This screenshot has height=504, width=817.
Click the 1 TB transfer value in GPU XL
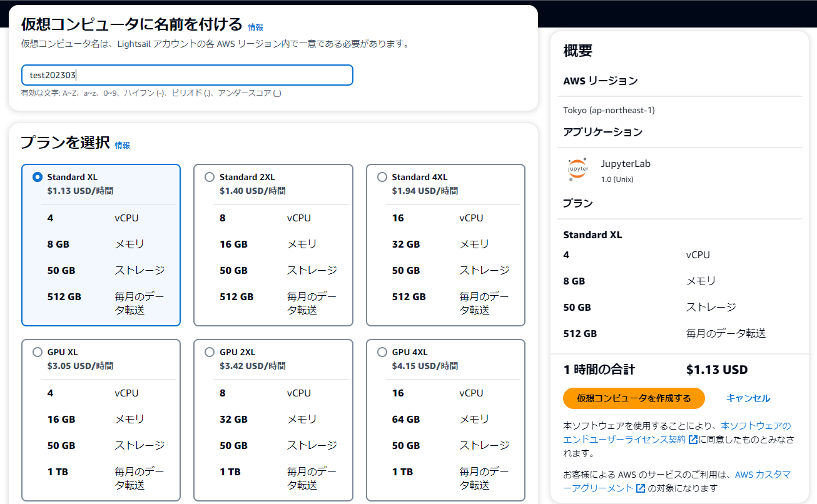point(58,471)
